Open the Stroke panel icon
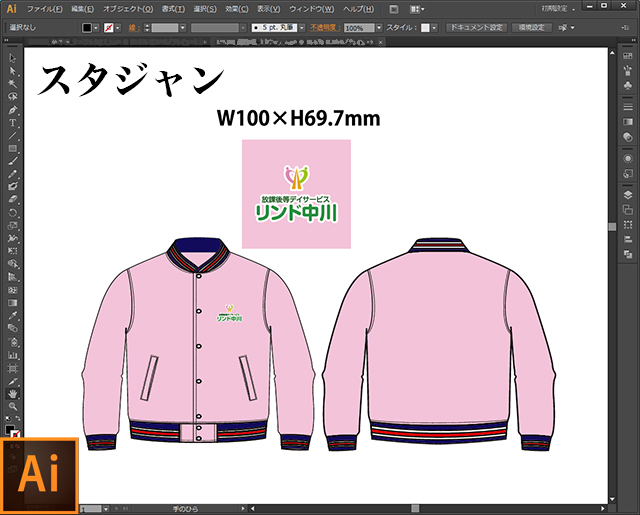Viewport: 640px width, 515px height. click(x=628, y=107)
